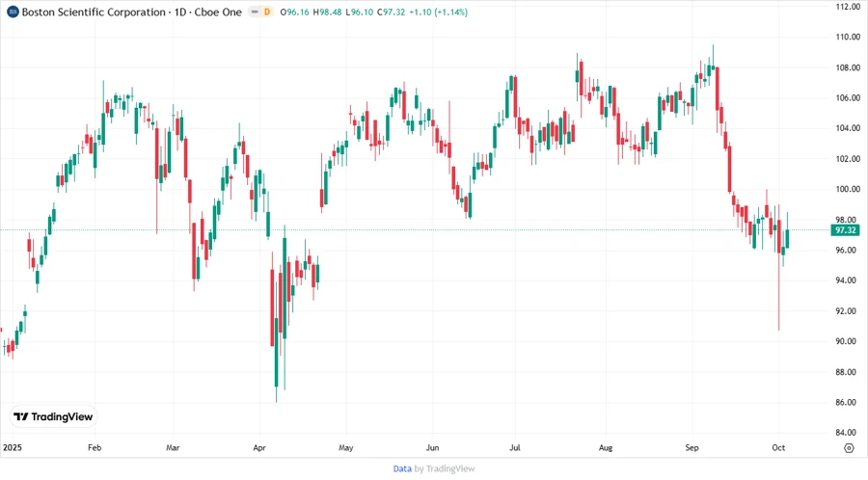Image resolution: width=868 pixels, height=480 pixels.
Task: Follow the 'Data by TradingView' link
Action: pyautogui.click(x=433, y=468)
